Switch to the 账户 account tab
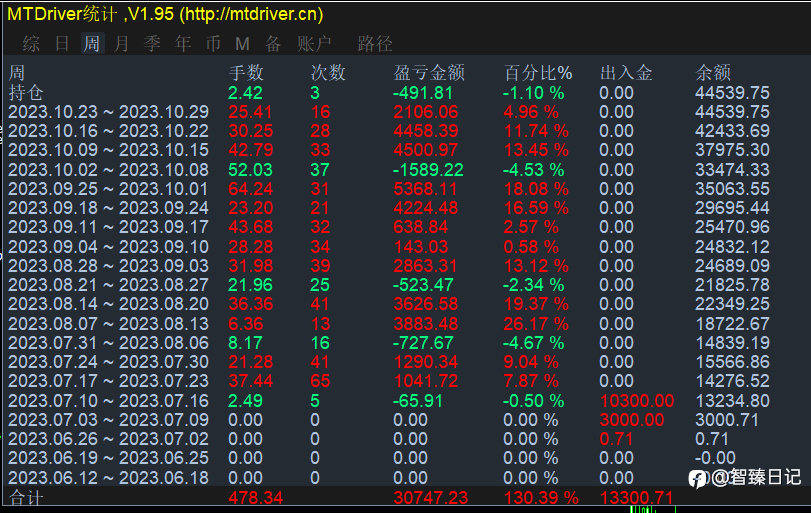Image resolution: width=811 pixels, height=513 pixels. (313, 44)
